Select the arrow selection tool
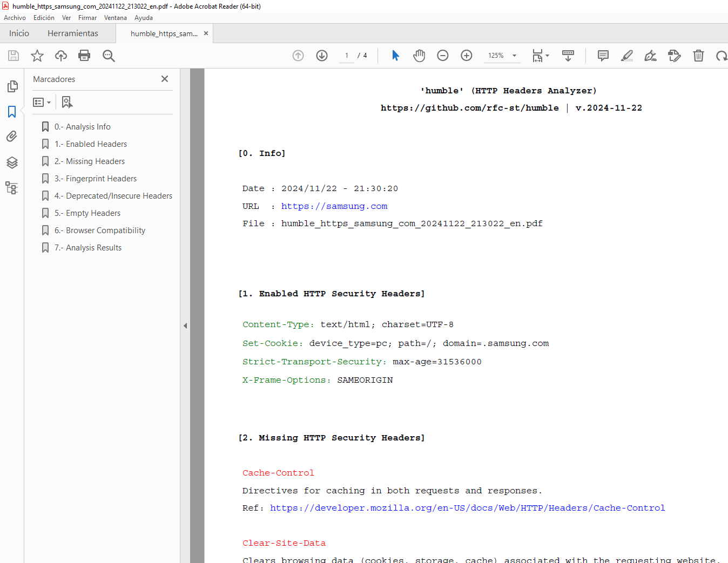Image resolution: width=728 pixels, height=563 pixels. click(395, 56)
